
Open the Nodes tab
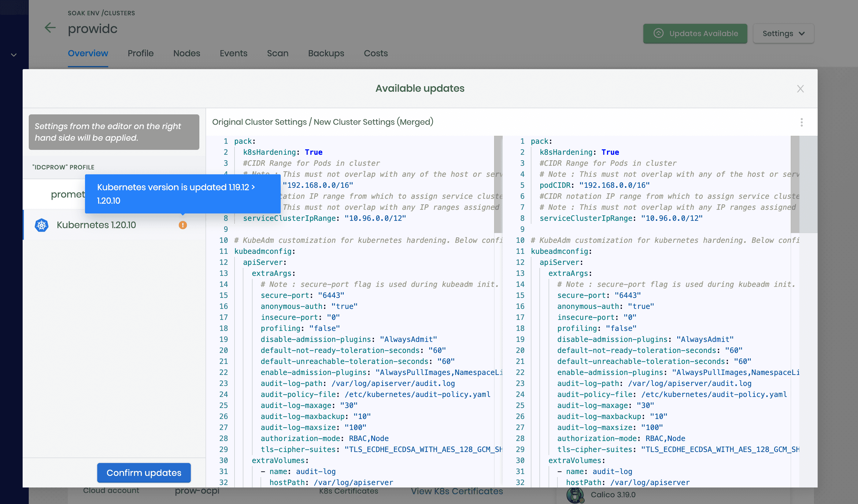click(x=187, y=54)
